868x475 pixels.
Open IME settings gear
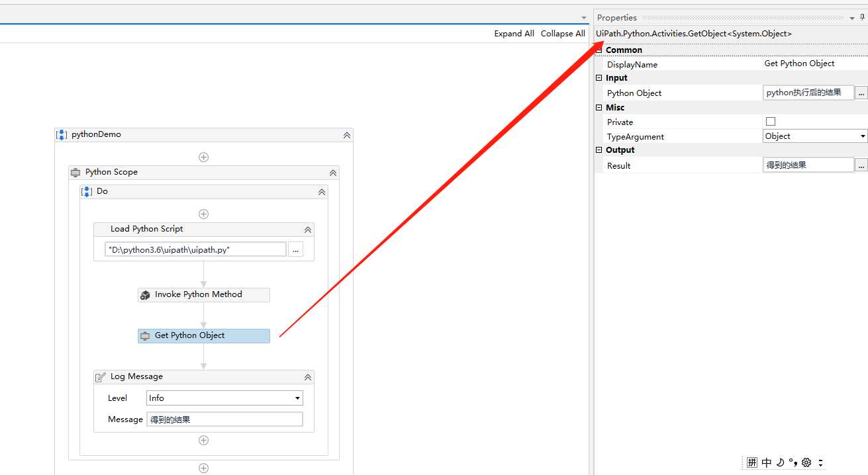coord(806,462)
